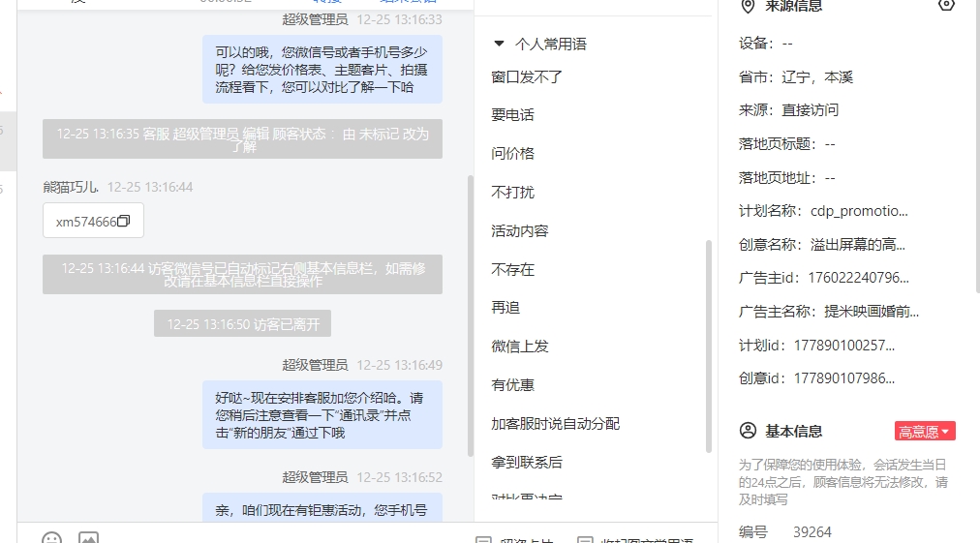Select the quick phrase 要电话
980x543 pixels.
coord(512,115)
